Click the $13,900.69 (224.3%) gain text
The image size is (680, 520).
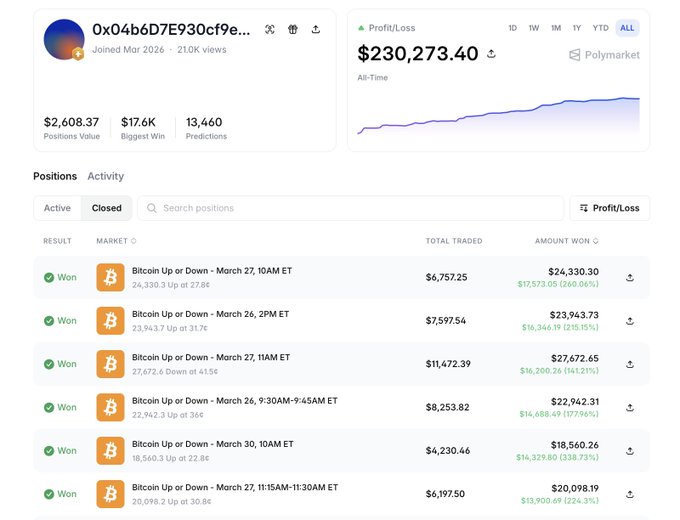point(559,501)
